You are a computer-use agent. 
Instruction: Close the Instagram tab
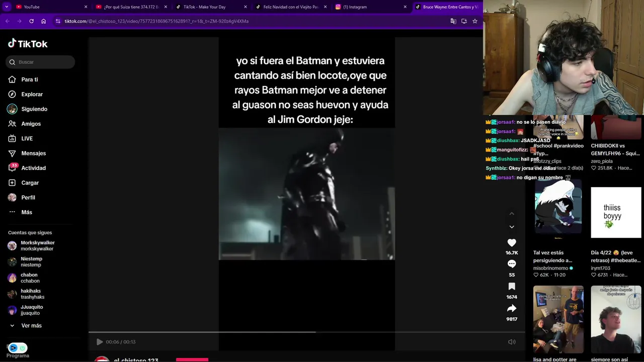pyautogui.click(x=405, y=7)
